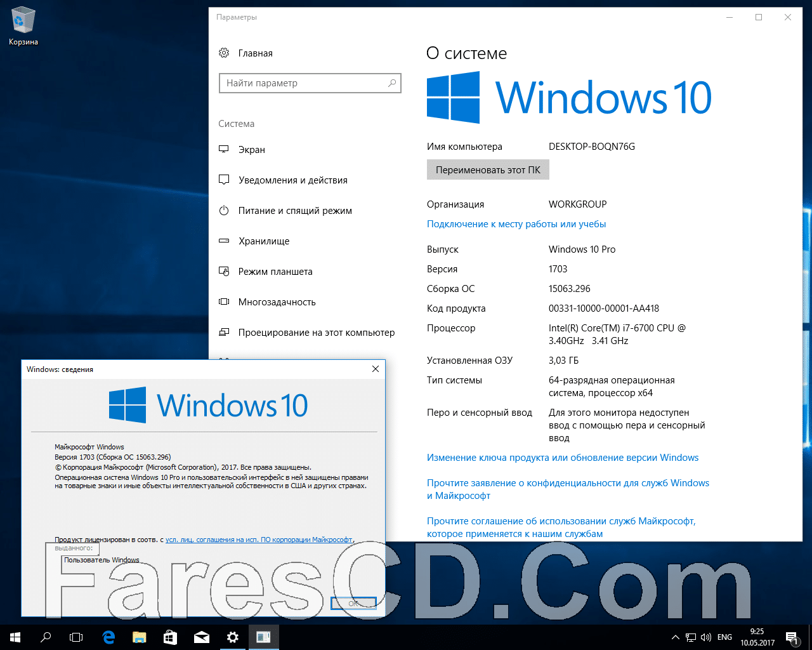Image resolution: width=812 pixels, height=650 pixels.
Task: Click the search magnifier in Найти параметр
Action: (x=392, y=83)
